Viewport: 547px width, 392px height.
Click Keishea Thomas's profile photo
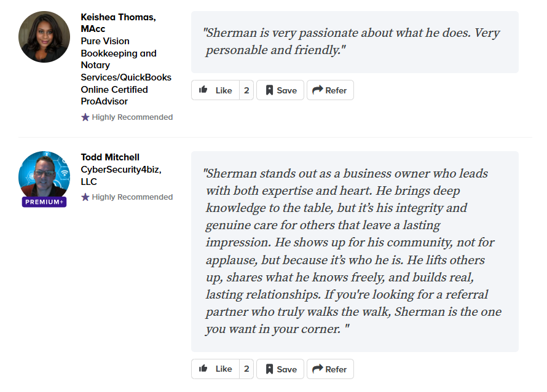[44, 37]
